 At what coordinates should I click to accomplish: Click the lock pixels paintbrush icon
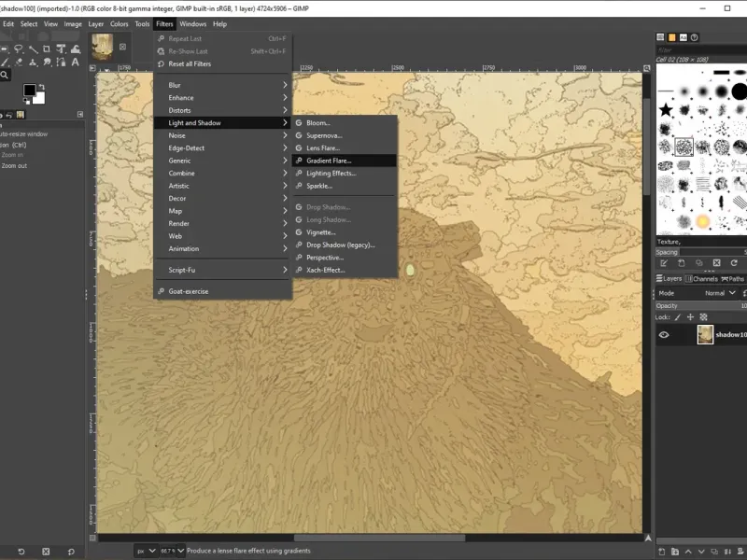[679, 317]
